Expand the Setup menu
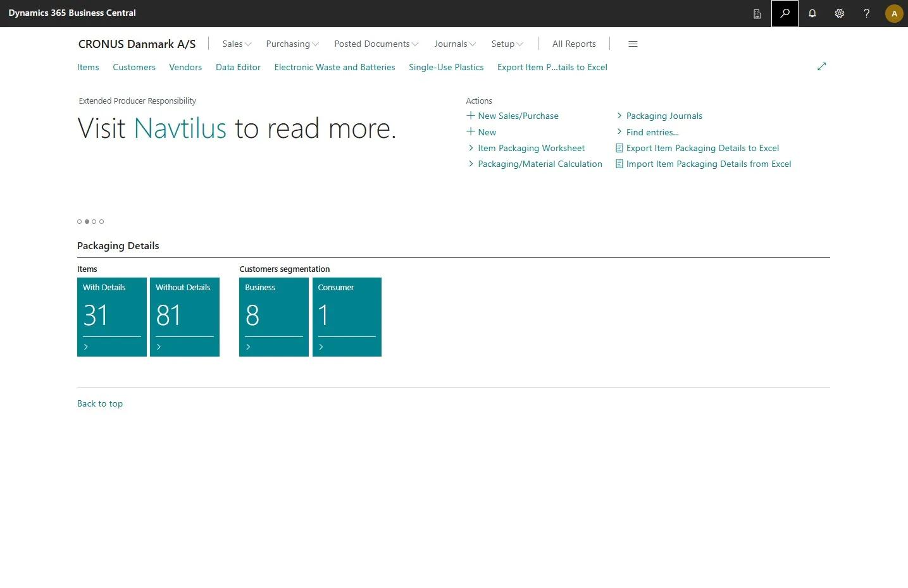 (x=507, y=44)
